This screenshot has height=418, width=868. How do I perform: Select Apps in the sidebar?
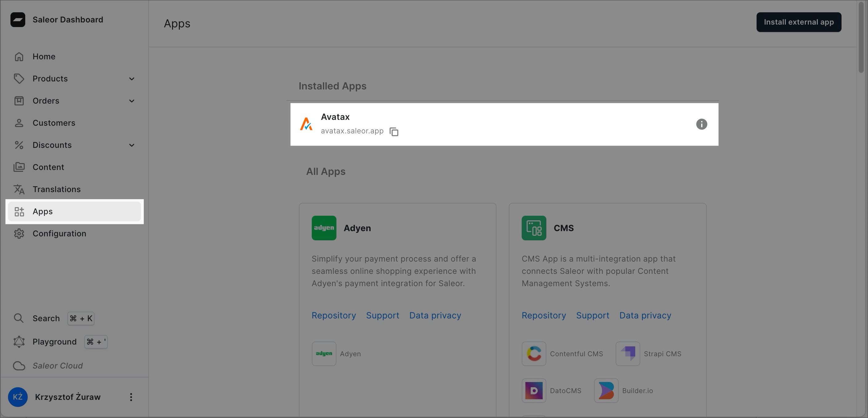(x=42, y=211)
